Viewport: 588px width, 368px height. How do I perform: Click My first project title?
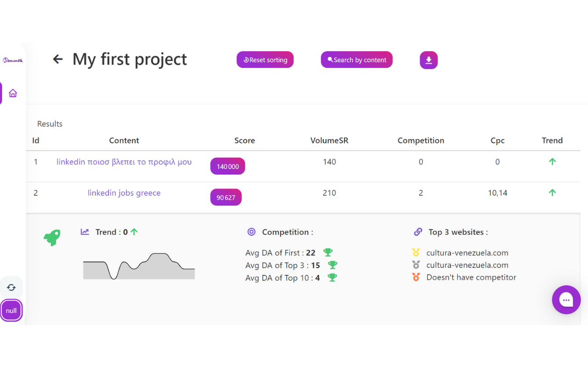point(130,59)
